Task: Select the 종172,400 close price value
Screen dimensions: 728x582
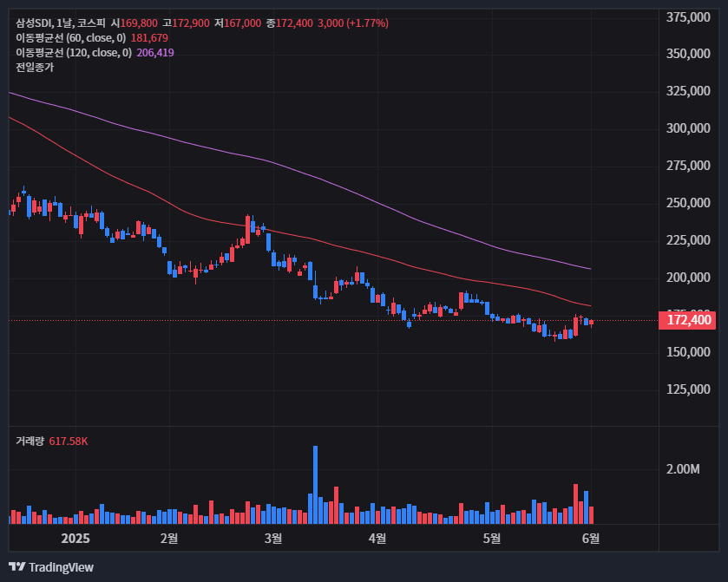Action: click(290, 23)
